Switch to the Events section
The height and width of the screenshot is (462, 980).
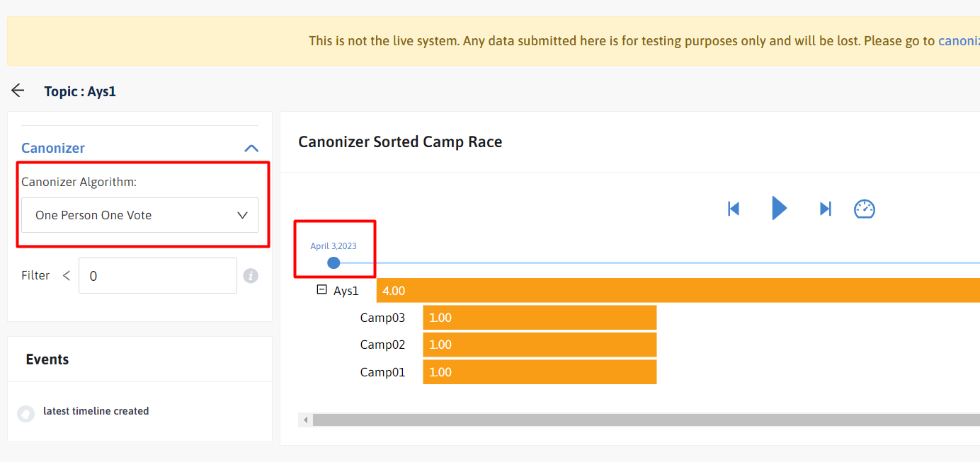click(x=47, y=359)
